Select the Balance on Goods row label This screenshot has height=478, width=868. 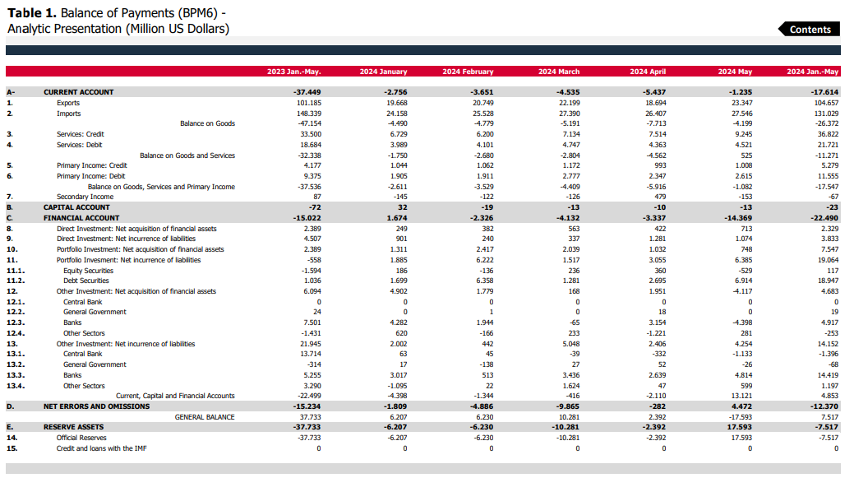click(x=207, y=124)
